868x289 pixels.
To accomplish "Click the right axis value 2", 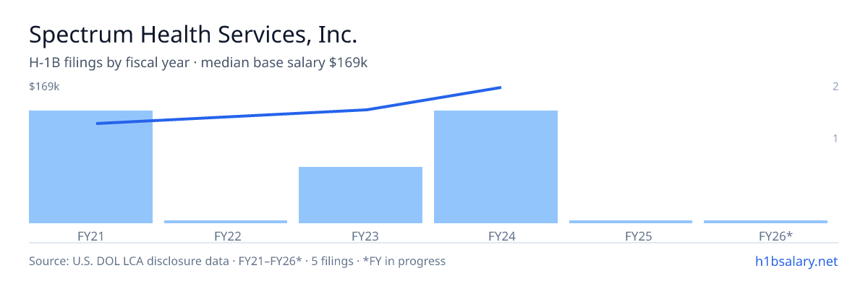I will [x=835, y=87].
